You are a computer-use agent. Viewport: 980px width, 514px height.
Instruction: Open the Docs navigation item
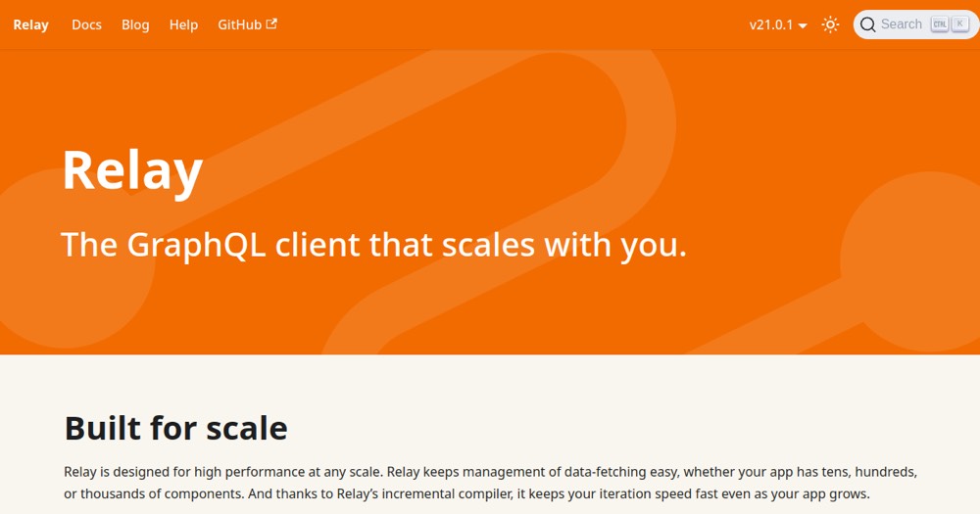86,25
